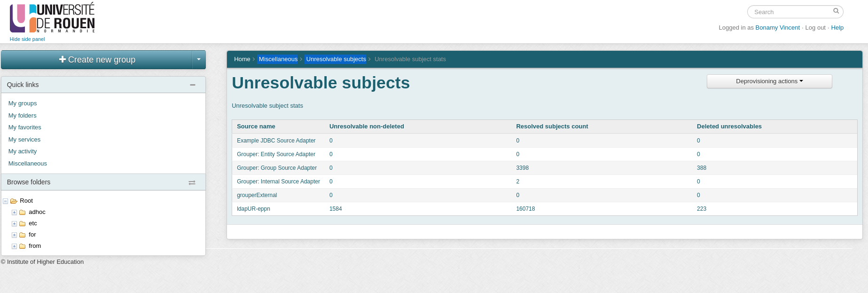
Task: Click the adhoc folder icon
Action: click(22, 212)
